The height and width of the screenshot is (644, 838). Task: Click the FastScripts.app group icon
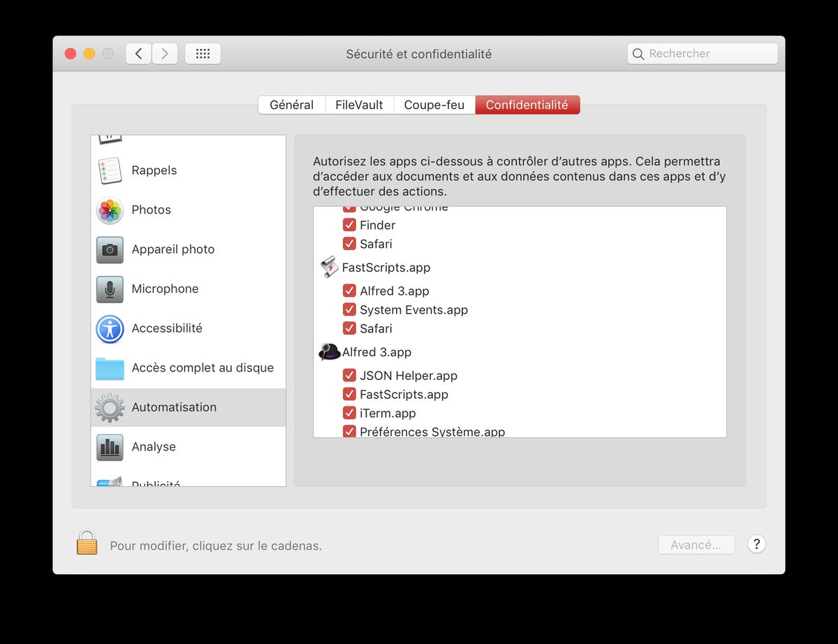[x=329, y=268]
